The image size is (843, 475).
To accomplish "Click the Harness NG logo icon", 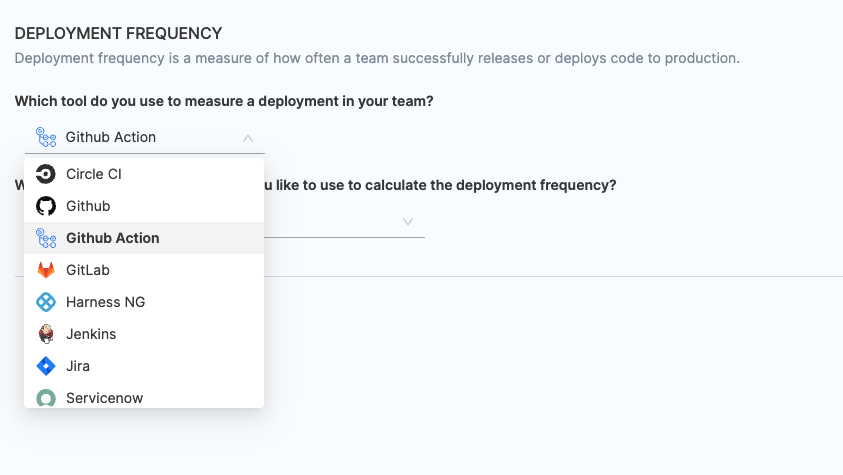I will point(46,302).
